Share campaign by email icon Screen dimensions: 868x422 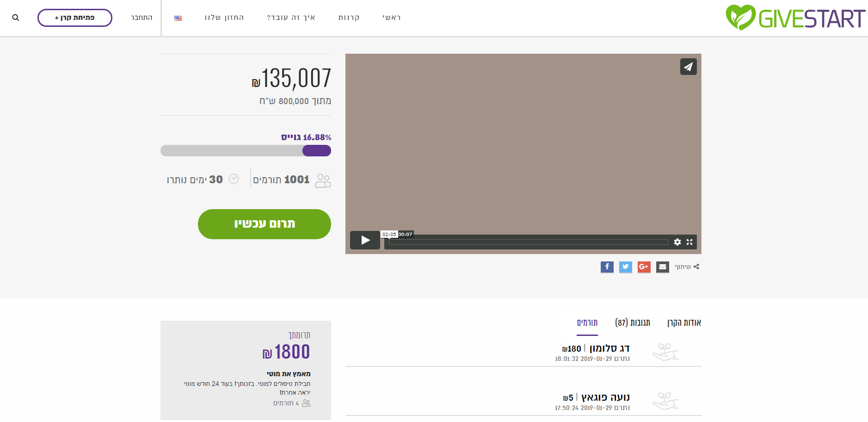click(x=663, y=267)
